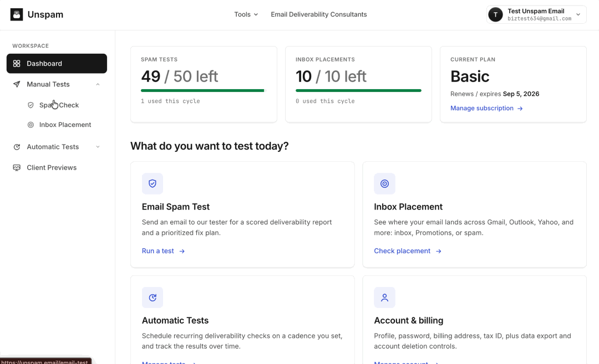Viewport: 599px width, 364px height.
Task: Open the Tools dropdown menu
Action: tap(246, 14)
